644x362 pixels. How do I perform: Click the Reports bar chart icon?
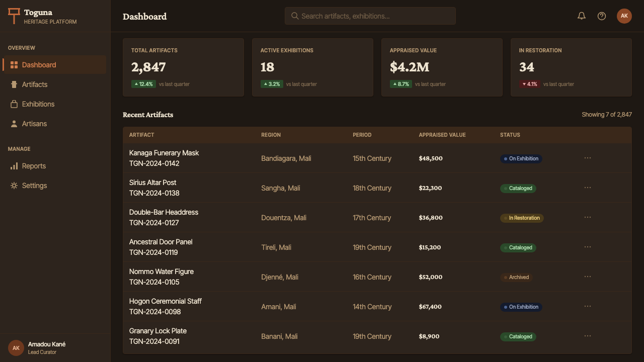coord(14,166)
